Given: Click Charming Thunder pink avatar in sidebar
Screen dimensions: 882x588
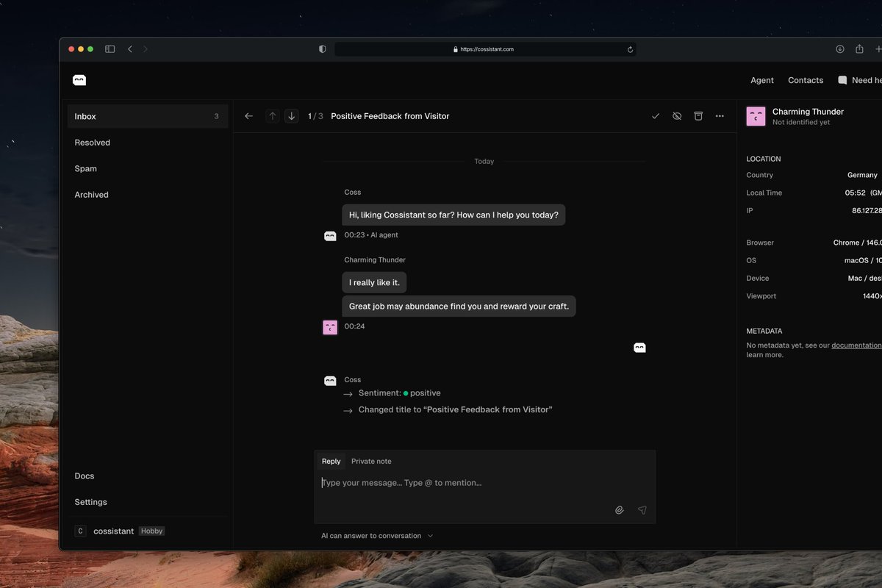Looking at the screenshot, I should [x=756, y=116].
